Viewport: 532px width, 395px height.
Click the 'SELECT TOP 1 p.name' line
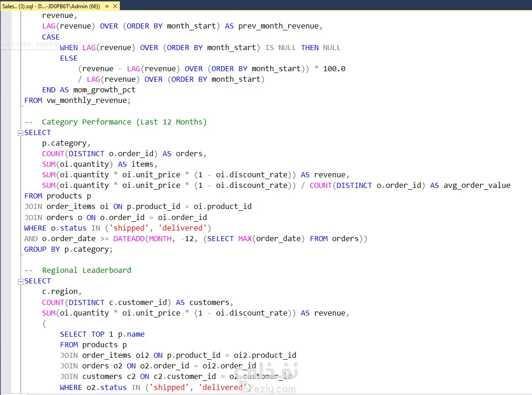coord(102,334)
